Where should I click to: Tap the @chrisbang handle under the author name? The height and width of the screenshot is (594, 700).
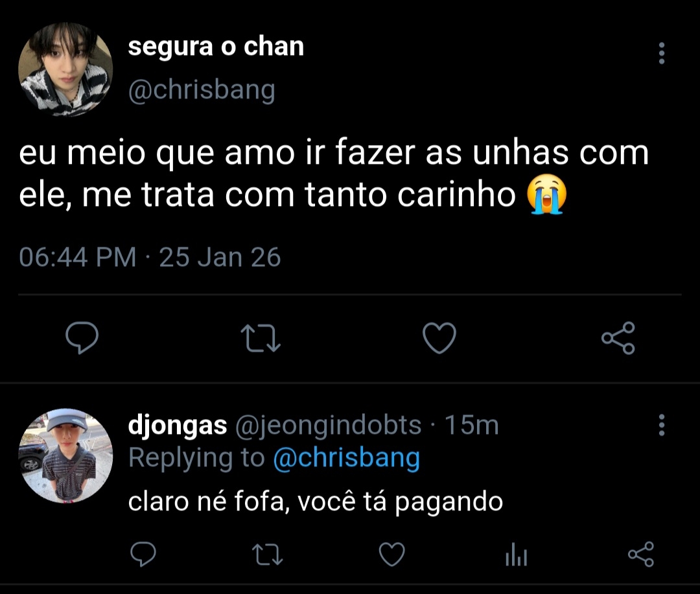[x=202, y=90]
